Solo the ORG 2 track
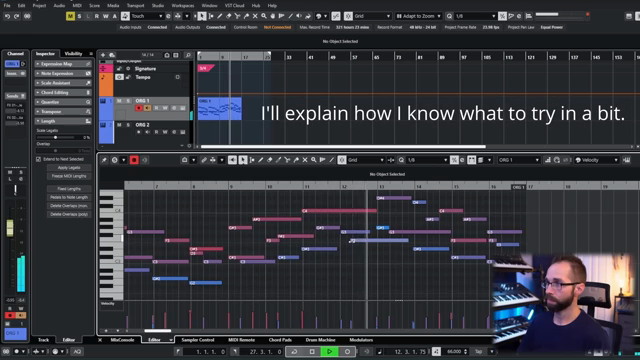The width and height of the screenshot is (640, 360). [128, 125]
